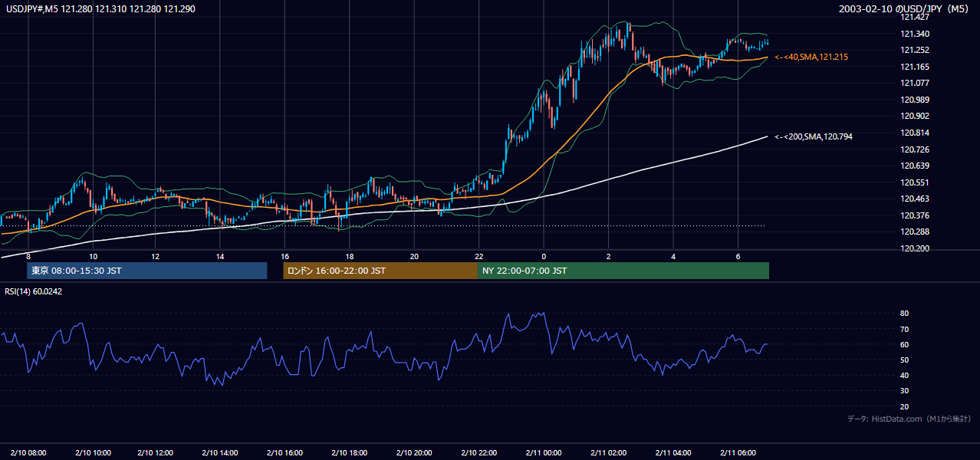
Task: Click the 200 SMA label reading 120.794
Action: point(814,136)
